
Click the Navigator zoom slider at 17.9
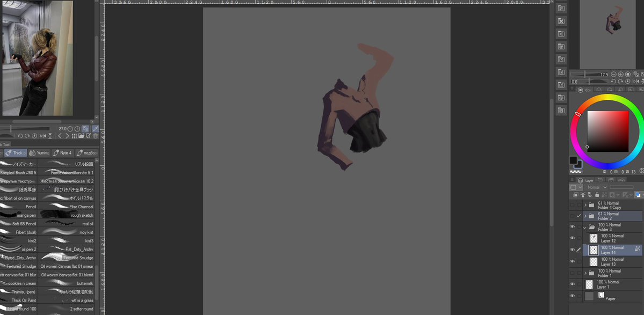tap(589, 74)
